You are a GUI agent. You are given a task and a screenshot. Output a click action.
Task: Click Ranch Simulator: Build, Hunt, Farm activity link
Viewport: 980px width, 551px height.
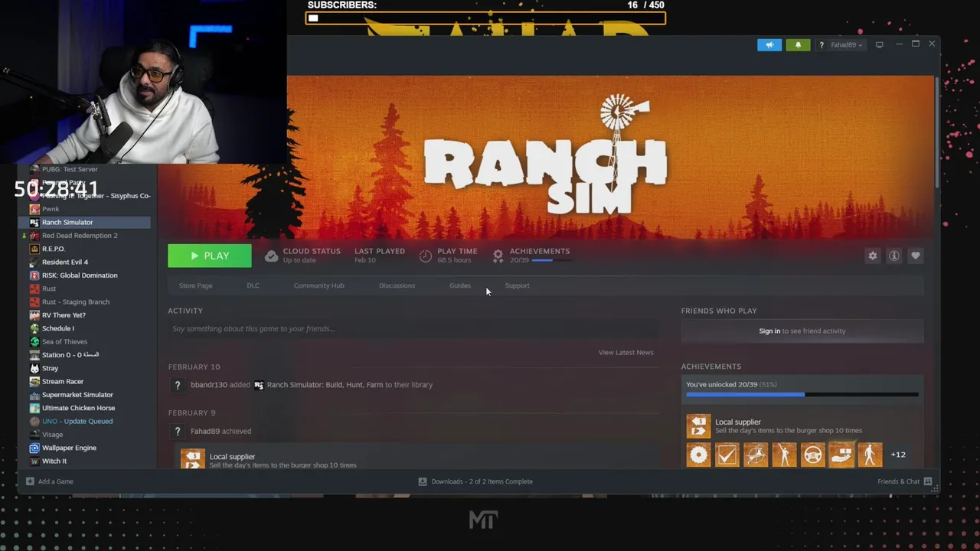350,385
